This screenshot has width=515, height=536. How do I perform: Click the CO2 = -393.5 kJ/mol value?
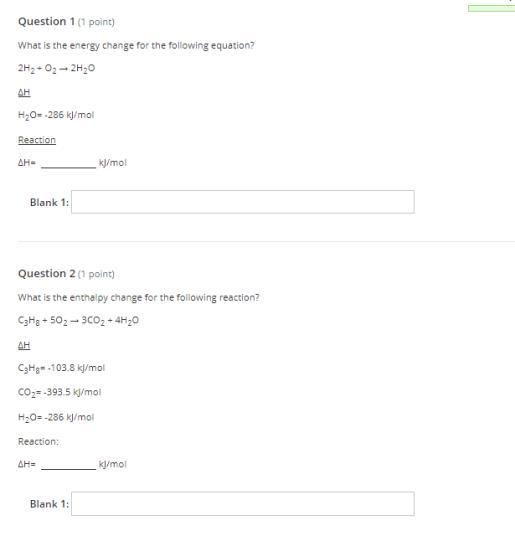pos(59,392)
